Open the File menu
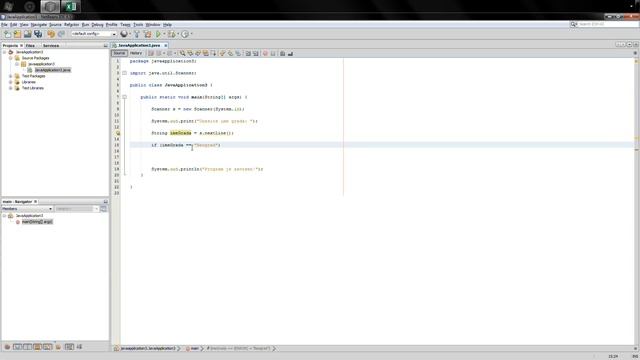Viewport: 640px width, 360px height. (4, 25)
